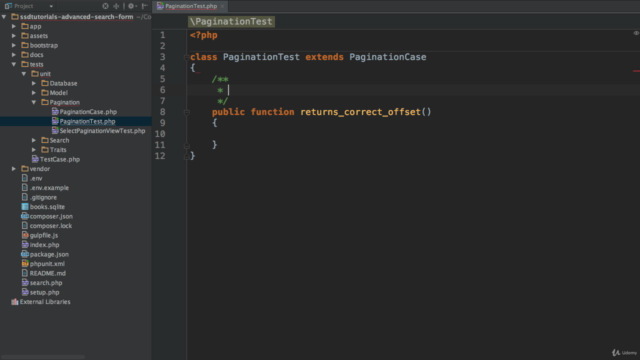This screenshot has height=360, width=640.
Task: Click PaginationCase in the extends clause
Action: pos(387,57)
